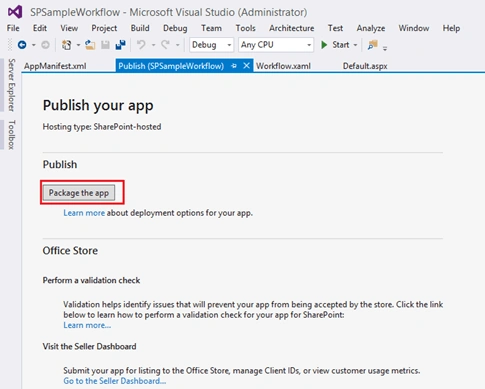Click the green Start play icon
This screenshot has height=389, width=485.
point(324,45)
